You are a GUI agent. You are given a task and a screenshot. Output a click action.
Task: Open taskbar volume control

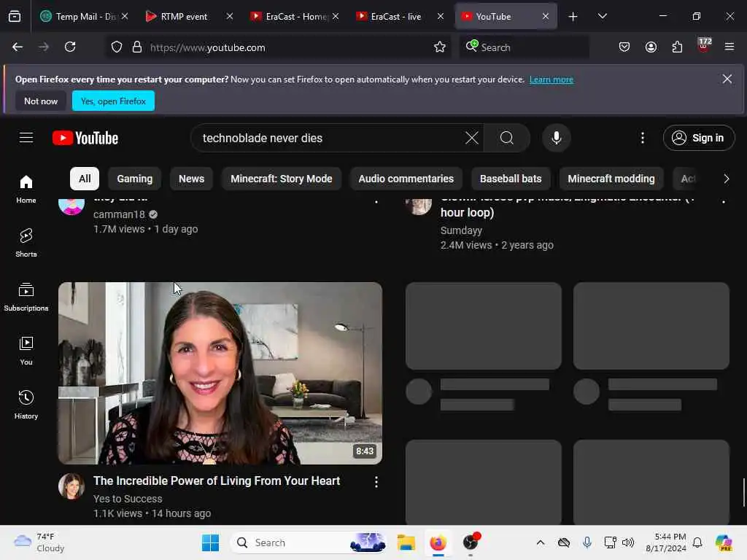pos(628,542)
